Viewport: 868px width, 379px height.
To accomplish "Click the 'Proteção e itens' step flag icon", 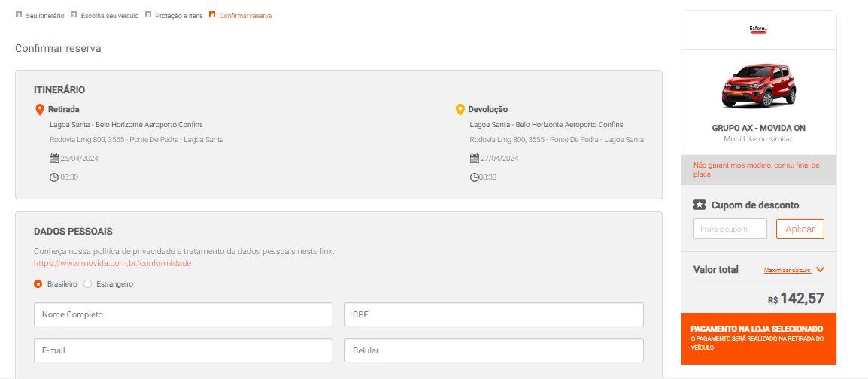I will click(148, 15).
